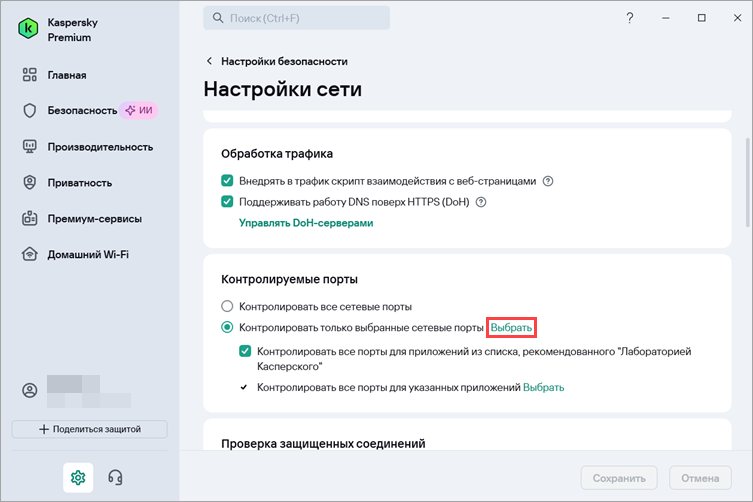Toggle Внедрять в трафик скрипт checkbox
Image resolution: width=753 pixels, height=502 pixels.
[x=227, y=181]
